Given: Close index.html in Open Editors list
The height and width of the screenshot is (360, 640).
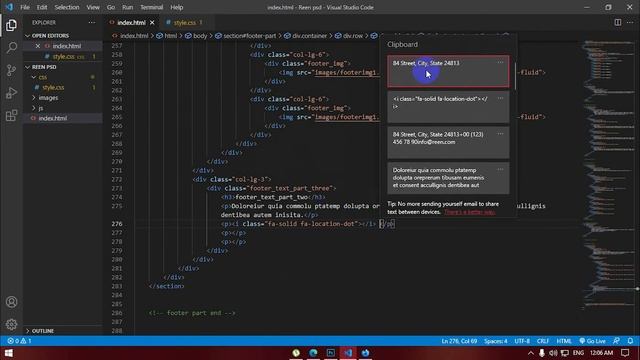Looking at the screenshot, I should click(x=38, y=46).
